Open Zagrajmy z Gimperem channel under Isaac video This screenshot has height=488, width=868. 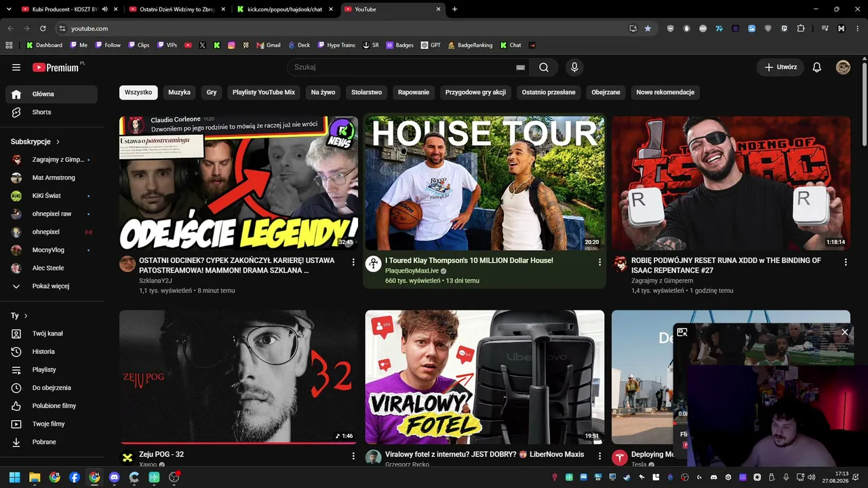click(662, 281)
